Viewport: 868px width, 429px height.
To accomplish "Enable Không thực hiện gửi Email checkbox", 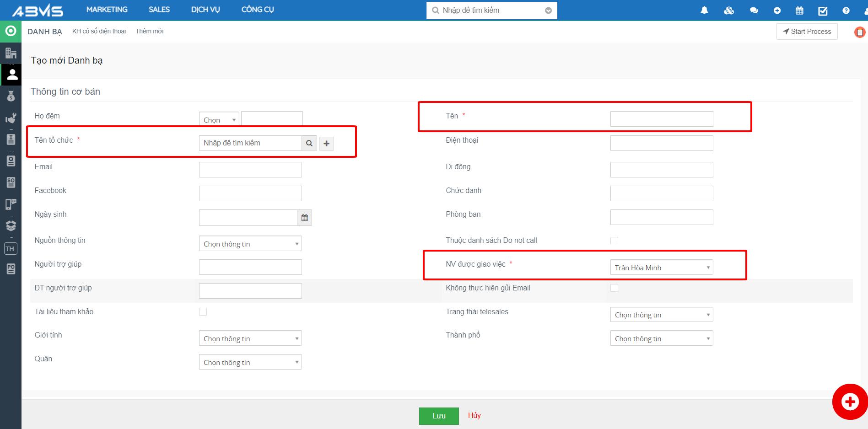I will [614, 288].
